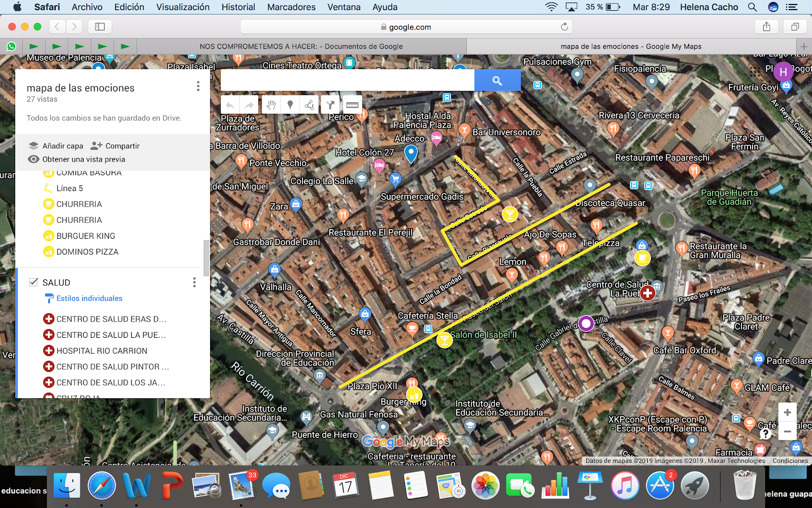This screenshot has height=508, width=812.
Task: Open the Archivo menu
Action: pyautogui.click(x=87, y=7)
